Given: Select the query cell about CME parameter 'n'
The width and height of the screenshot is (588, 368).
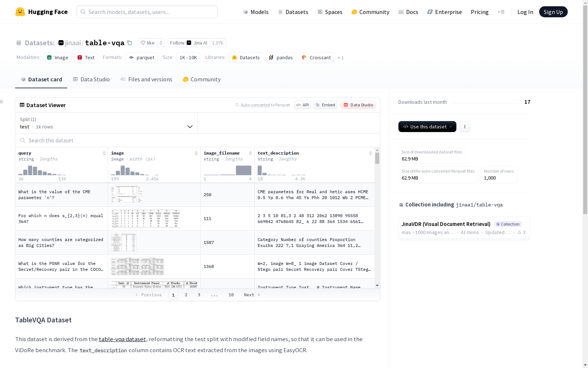Looking at the screenshot, I should coord(62,195).
